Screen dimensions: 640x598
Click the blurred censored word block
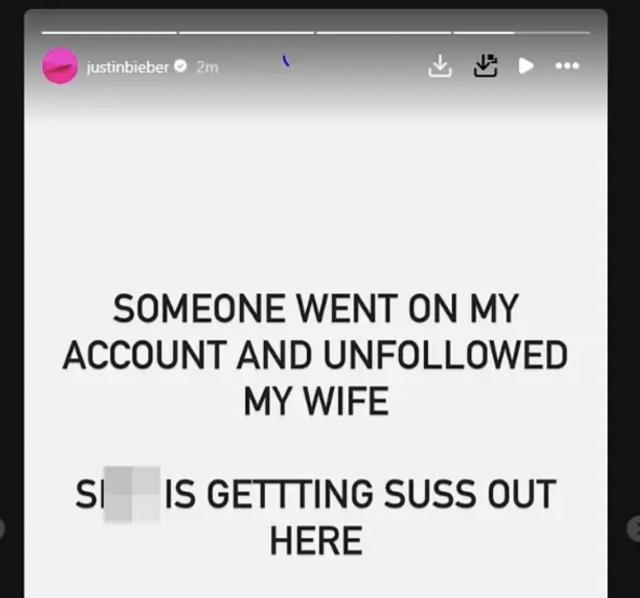click(132, 494)
